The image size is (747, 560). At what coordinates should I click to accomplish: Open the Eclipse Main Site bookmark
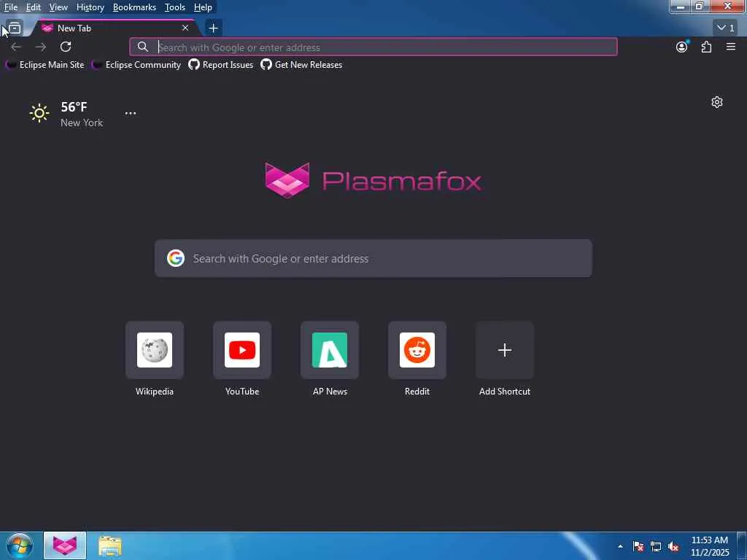pyautogui.click(x=44, y=65)
